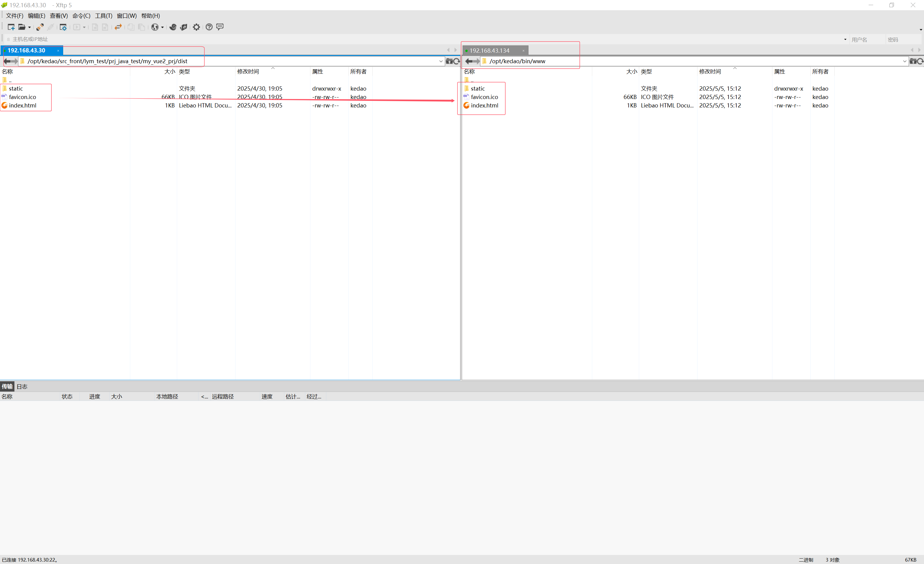Click the help question mark icon
Viewport: 924px width, 564px height.
tap(209, 27)
